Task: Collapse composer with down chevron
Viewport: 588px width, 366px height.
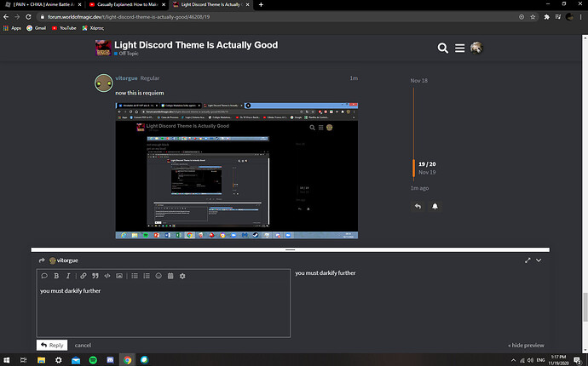Action: (x=539, y=260)
